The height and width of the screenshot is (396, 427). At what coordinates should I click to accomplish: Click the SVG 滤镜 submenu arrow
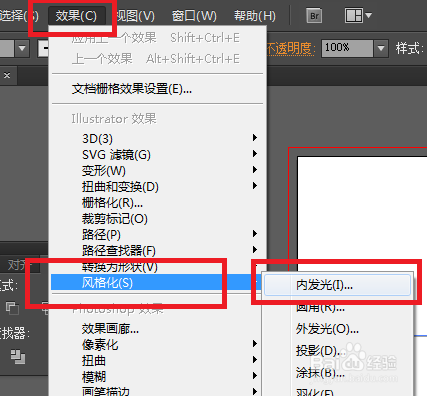pyautogui.click(x=255, y=153)
